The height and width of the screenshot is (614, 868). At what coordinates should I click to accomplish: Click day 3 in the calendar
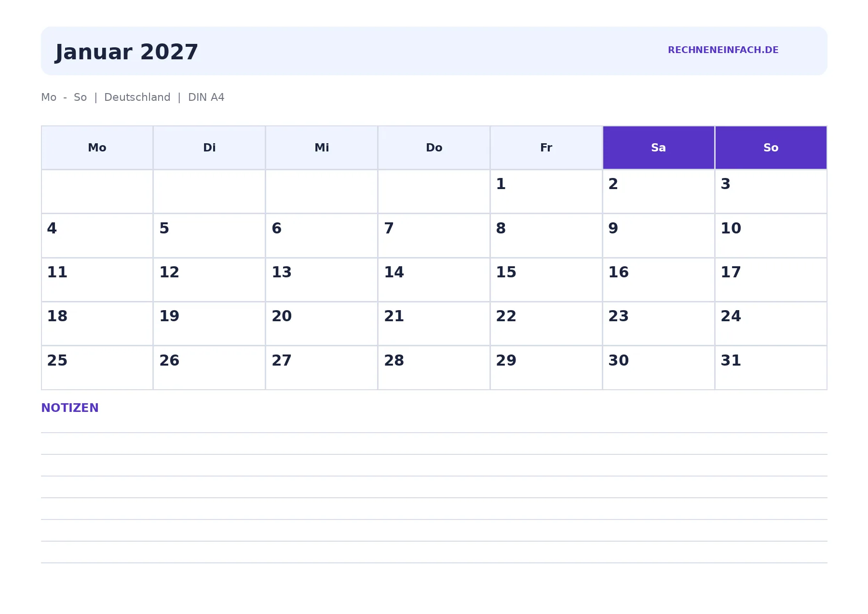pyautogui.click(x=771, y=191)
